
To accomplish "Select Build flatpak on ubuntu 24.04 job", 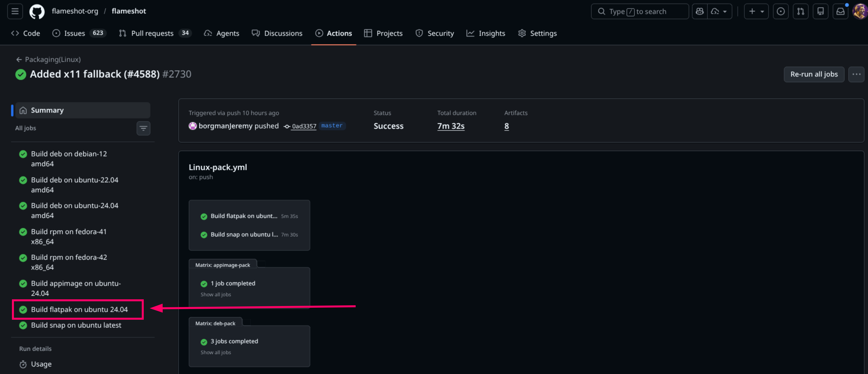I will [x=79, y=309].
